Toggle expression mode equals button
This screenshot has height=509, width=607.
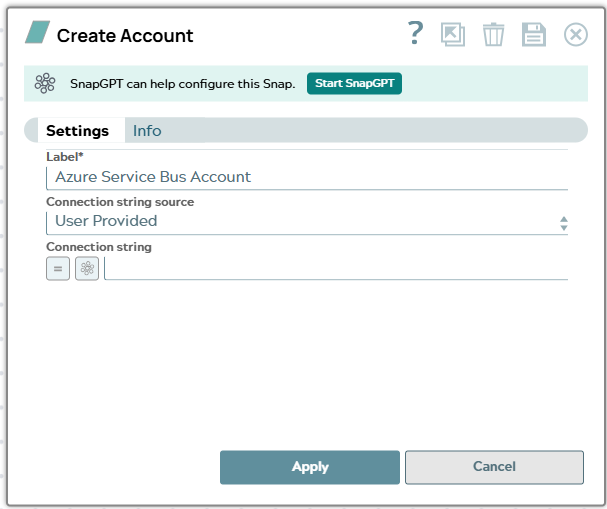(58, 268)
